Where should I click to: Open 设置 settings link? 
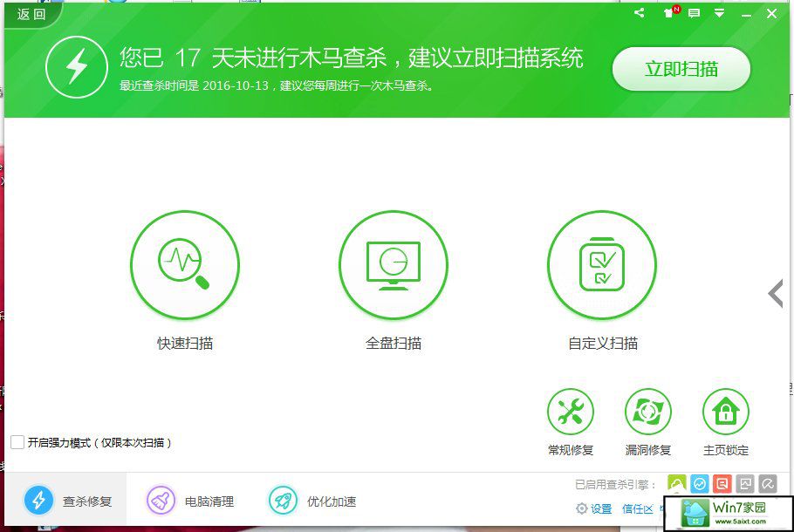pos(601,508)
